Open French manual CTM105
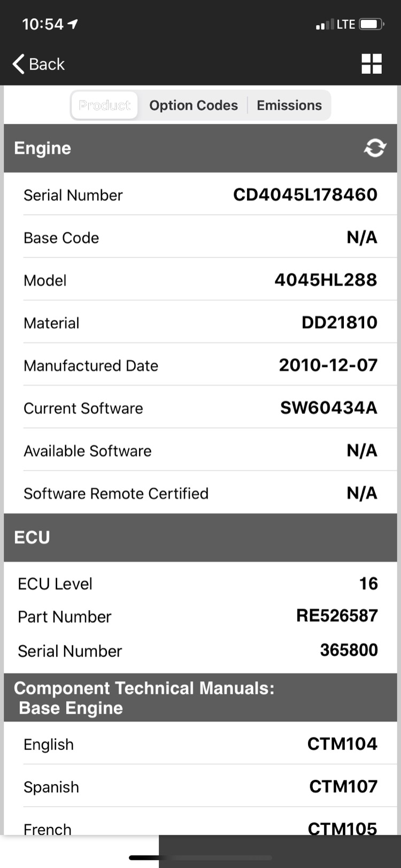Viewport: 401px width, 868px height. [x=342, y=828]
